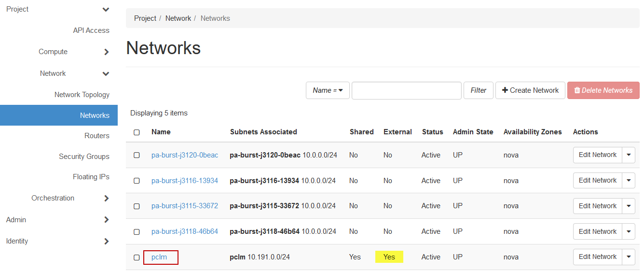Open actions dropdown arrow for pa-burst-j3120-0beac
The image size is (644, 272).
coord(629,155)
